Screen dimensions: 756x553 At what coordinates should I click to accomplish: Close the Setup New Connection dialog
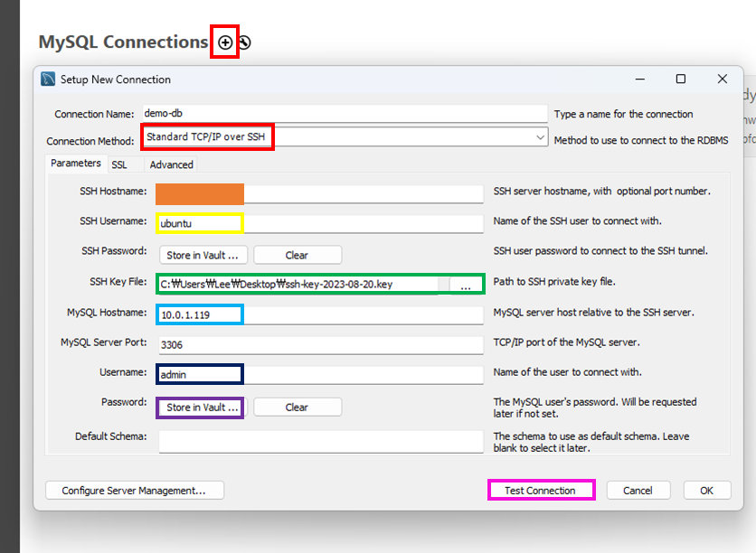click(x=722, y=79)
